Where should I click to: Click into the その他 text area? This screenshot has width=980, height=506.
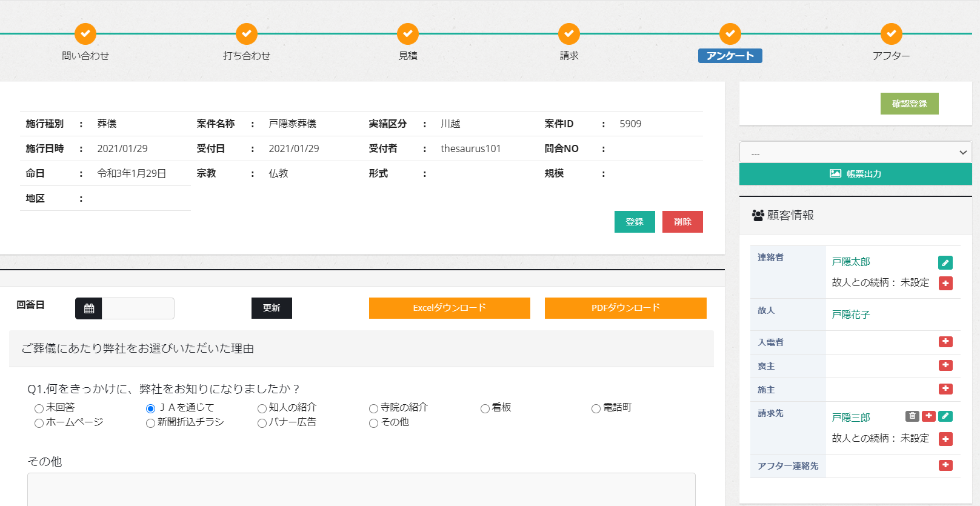pos(361,489)
